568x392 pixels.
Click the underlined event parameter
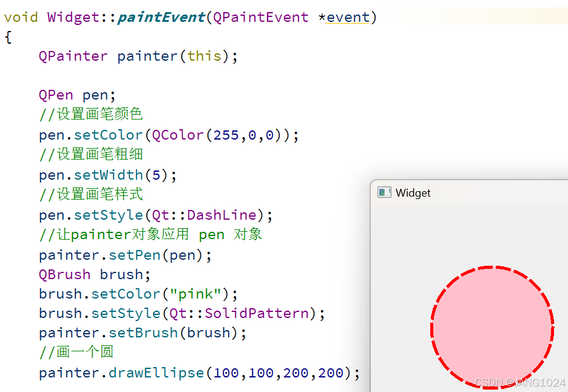pyautogui.click(x=347, y=18)
